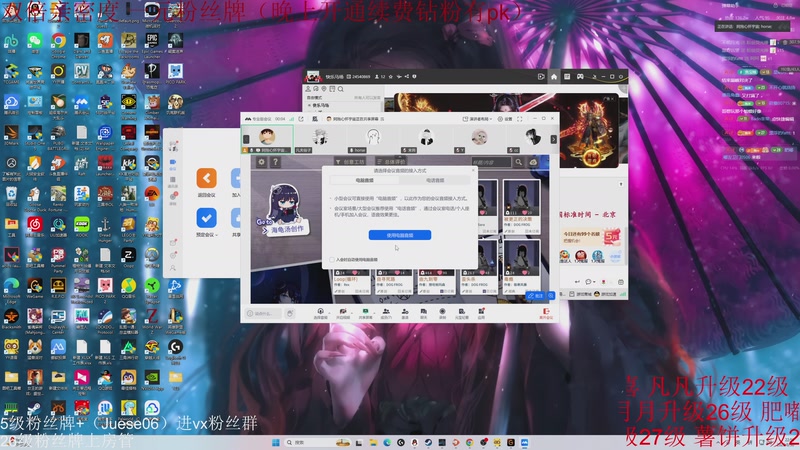This screenshot has width=800, height=450.
Task: Click the 说点什么 chat input box
Action: point(263,313)
